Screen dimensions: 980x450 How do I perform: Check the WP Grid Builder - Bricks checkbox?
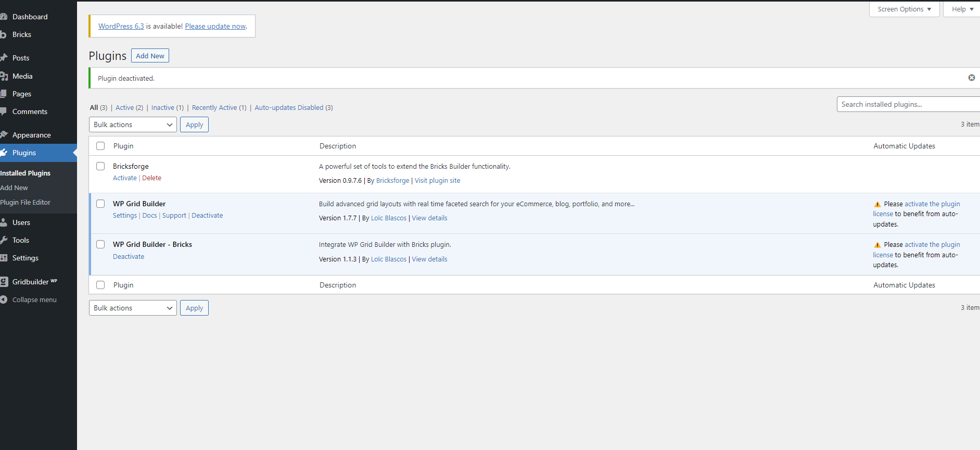coord(100,244)
